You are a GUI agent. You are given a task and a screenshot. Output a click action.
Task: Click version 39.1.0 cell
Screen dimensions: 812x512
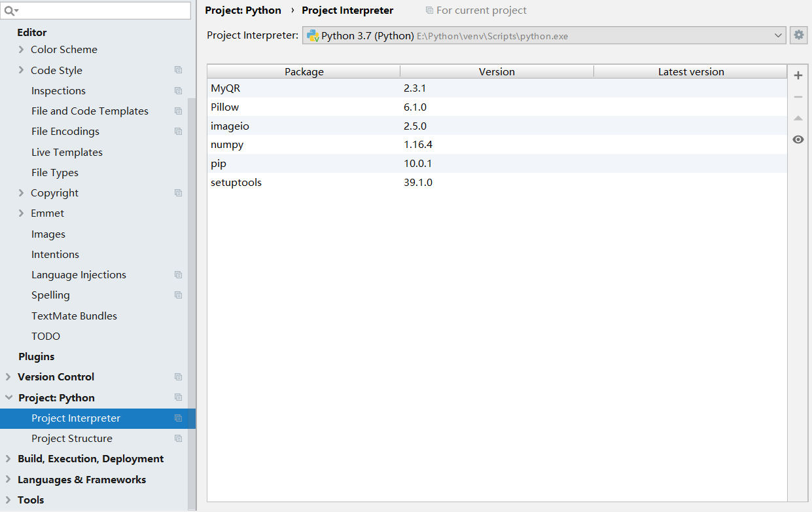(418, 182)
